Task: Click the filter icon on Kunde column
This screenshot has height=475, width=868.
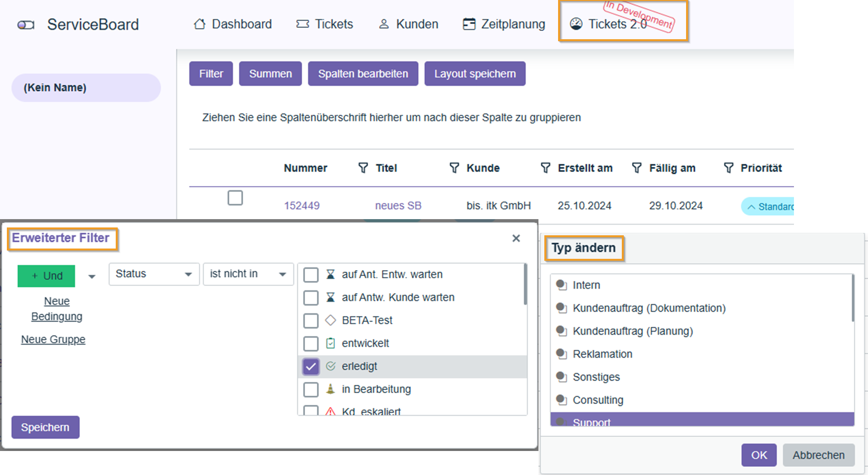Action: coord(454,168)
